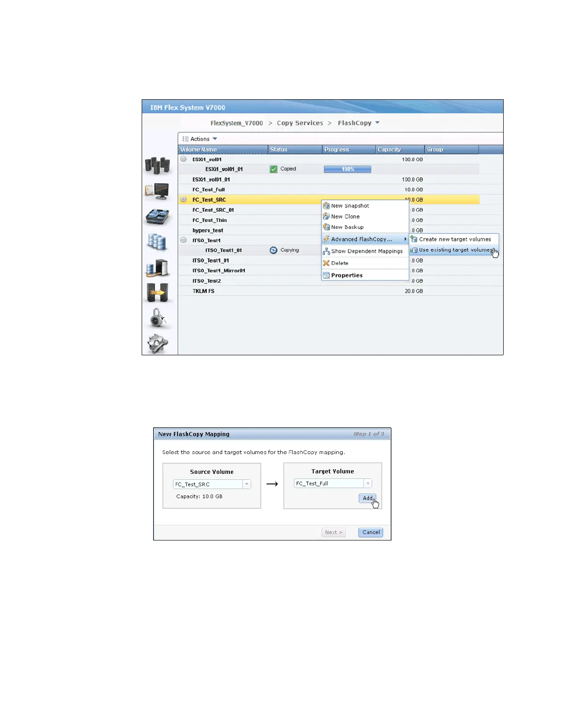Open the Copy Services sidebar icon with arrow
The height and width of the screenshot is (728, 563).
157,293
